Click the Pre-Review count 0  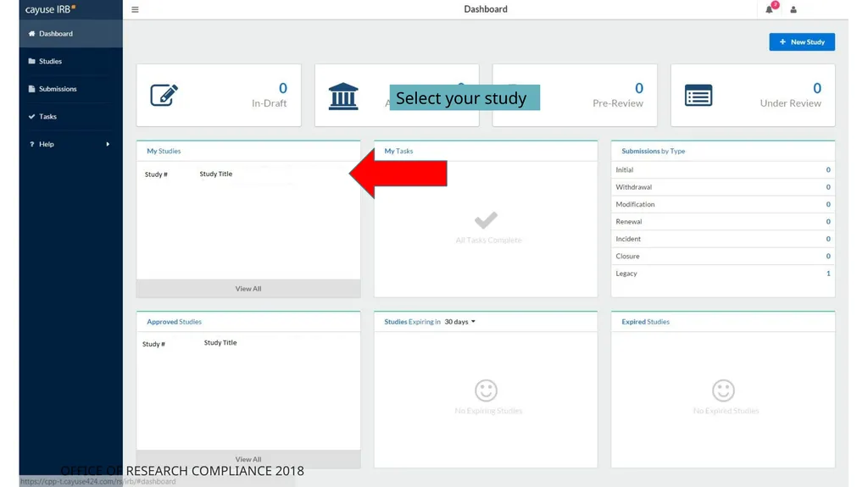tap(639, 88)
